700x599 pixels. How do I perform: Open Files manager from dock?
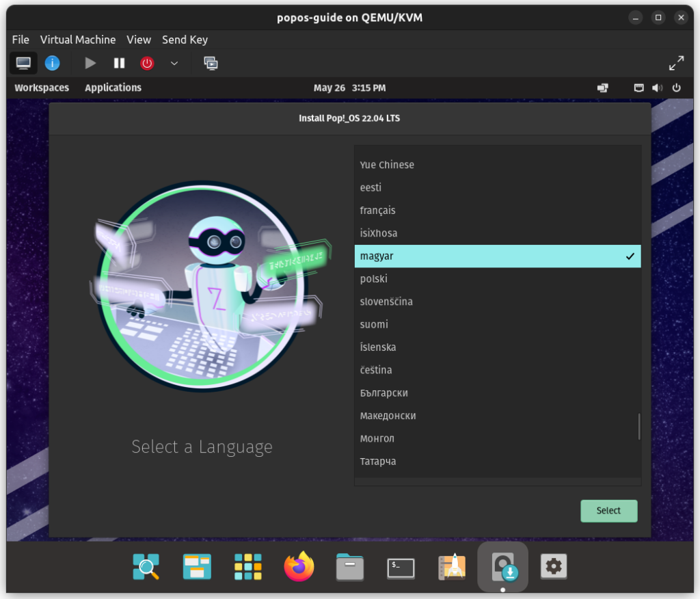coord(349,566)
